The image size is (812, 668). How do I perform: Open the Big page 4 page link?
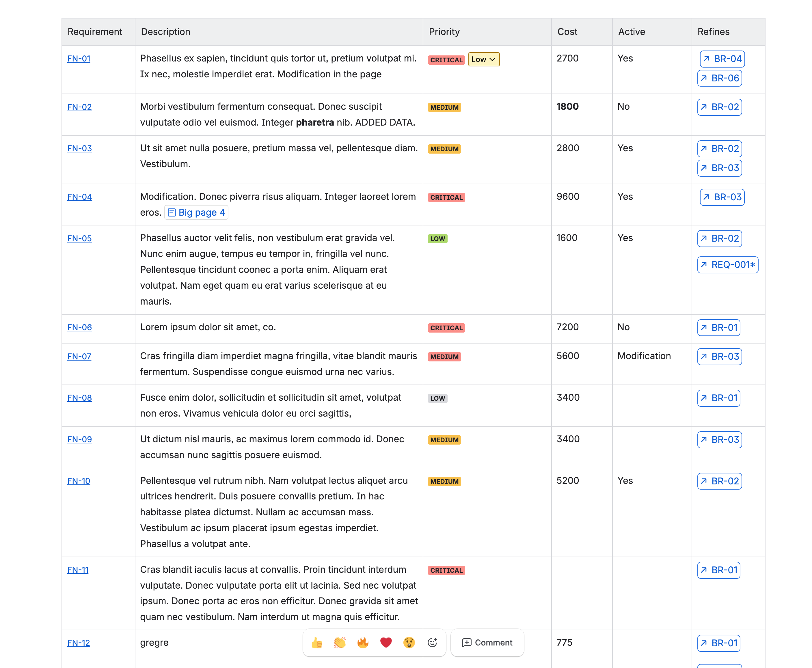click(196, 212)
